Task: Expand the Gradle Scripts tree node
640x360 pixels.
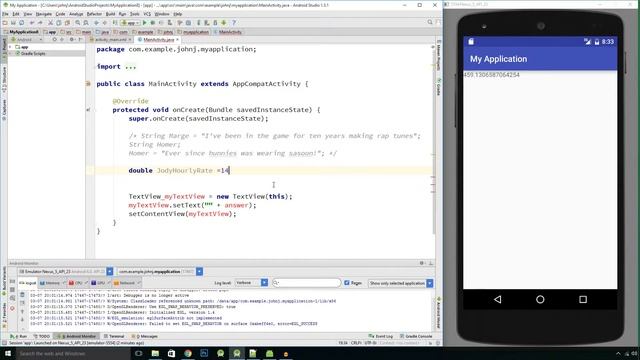Action: pyautogui.click(x=10, y=53)
